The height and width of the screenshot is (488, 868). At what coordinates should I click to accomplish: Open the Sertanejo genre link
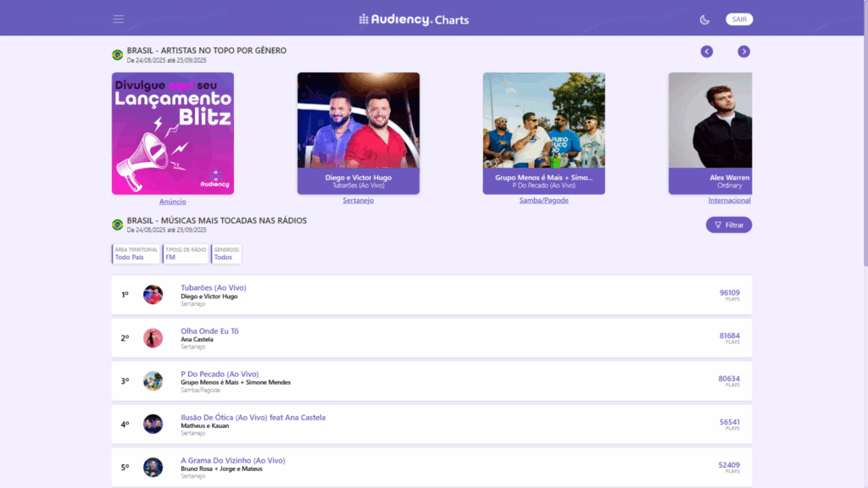[358, 201]
